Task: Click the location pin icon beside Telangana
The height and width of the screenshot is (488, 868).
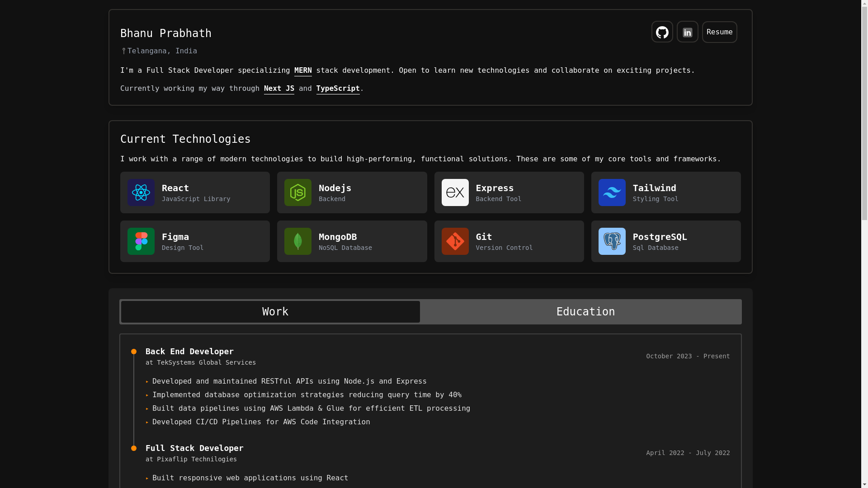Action: [123, 51]
